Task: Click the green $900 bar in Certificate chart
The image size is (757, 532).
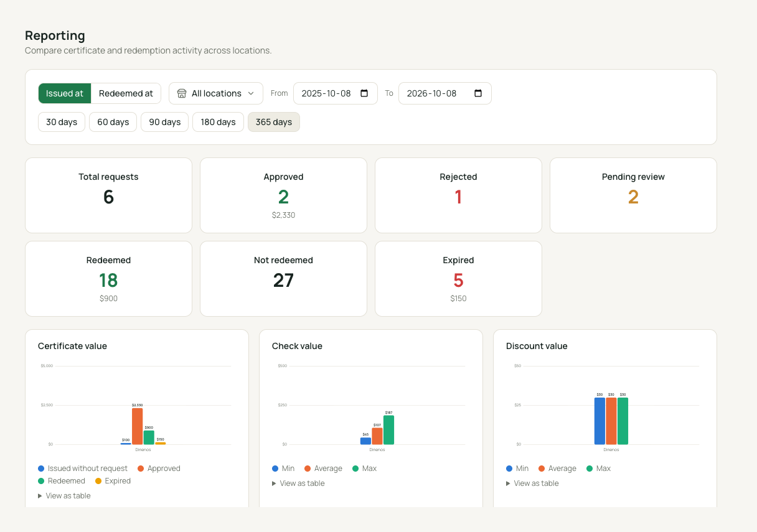Action: [x=149, y=437]
